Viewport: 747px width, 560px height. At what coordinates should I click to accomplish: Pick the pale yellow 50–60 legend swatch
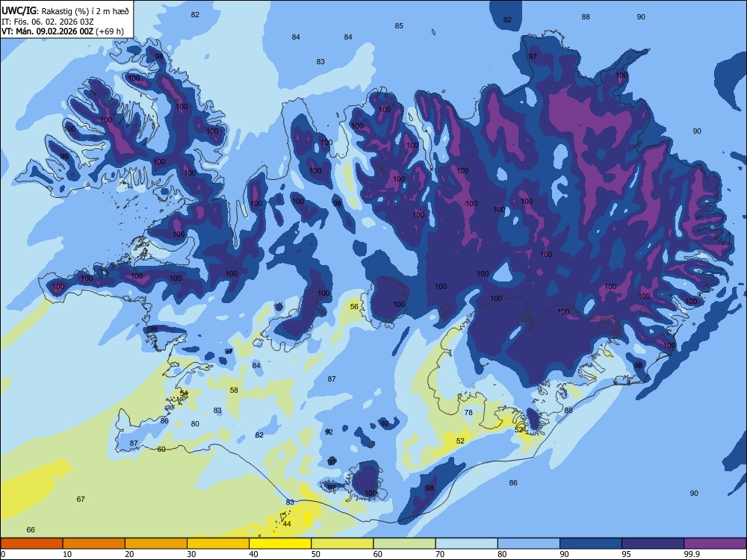(x=342, y=544)
